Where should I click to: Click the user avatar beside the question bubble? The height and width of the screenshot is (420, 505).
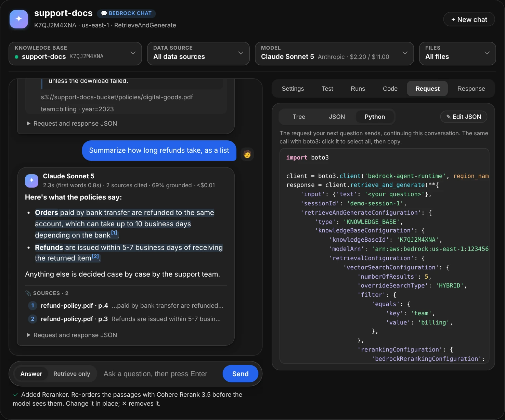(x=247, y=154)
